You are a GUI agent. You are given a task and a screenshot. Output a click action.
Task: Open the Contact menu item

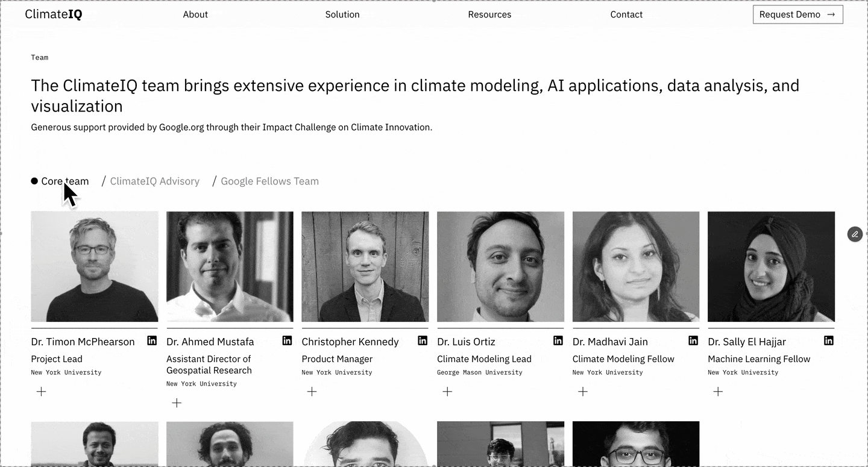point(626,14)
